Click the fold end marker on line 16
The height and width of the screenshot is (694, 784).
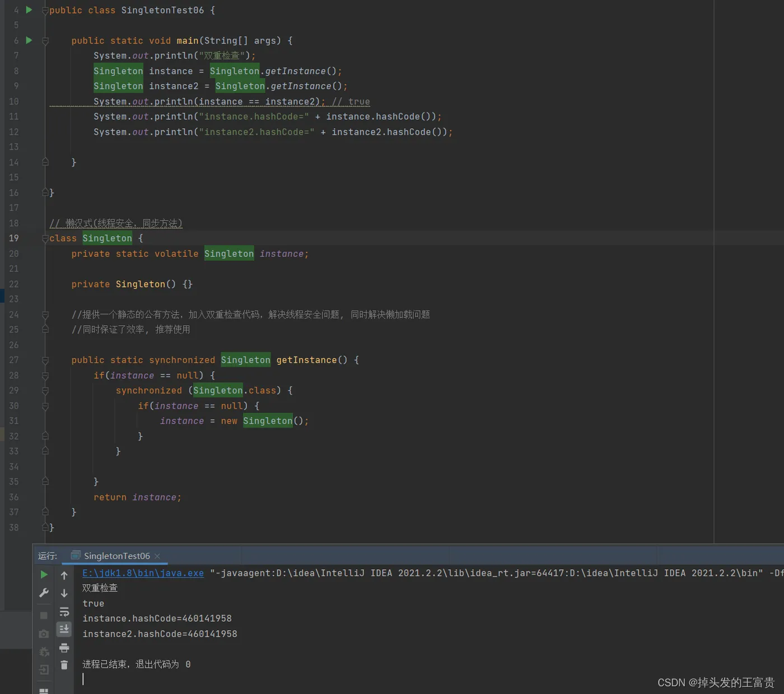click(45, 193)
